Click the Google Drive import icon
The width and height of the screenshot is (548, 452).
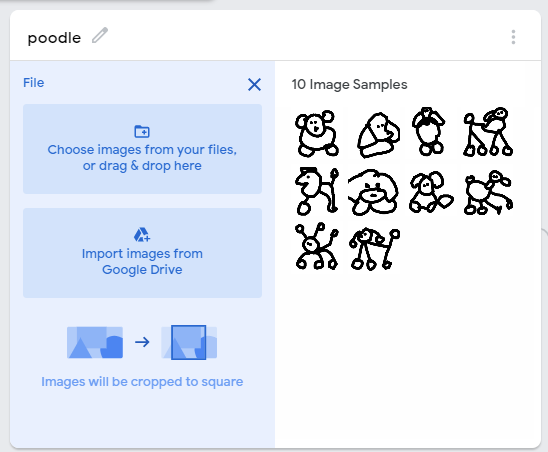pyautogui.click(x=142, y=235)
